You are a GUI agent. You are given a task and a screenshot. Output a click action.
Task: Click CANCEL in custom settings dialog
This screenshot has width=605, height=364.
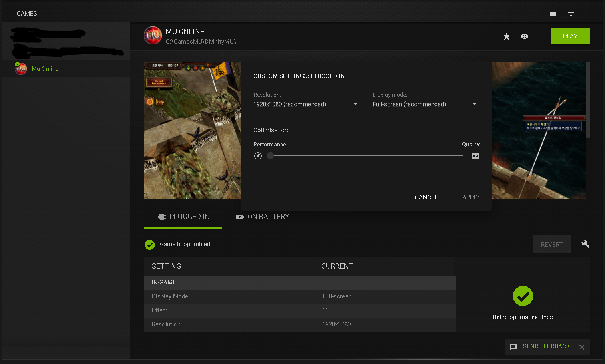tap(426, 197)
